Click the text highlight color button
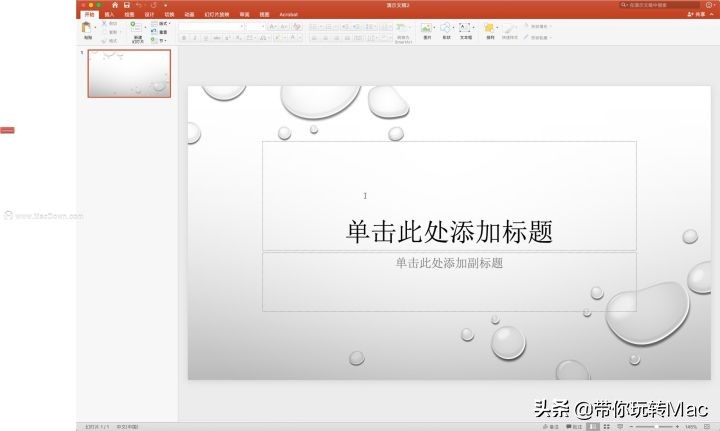This screenshot has width=720, height=431. point(277,38)
